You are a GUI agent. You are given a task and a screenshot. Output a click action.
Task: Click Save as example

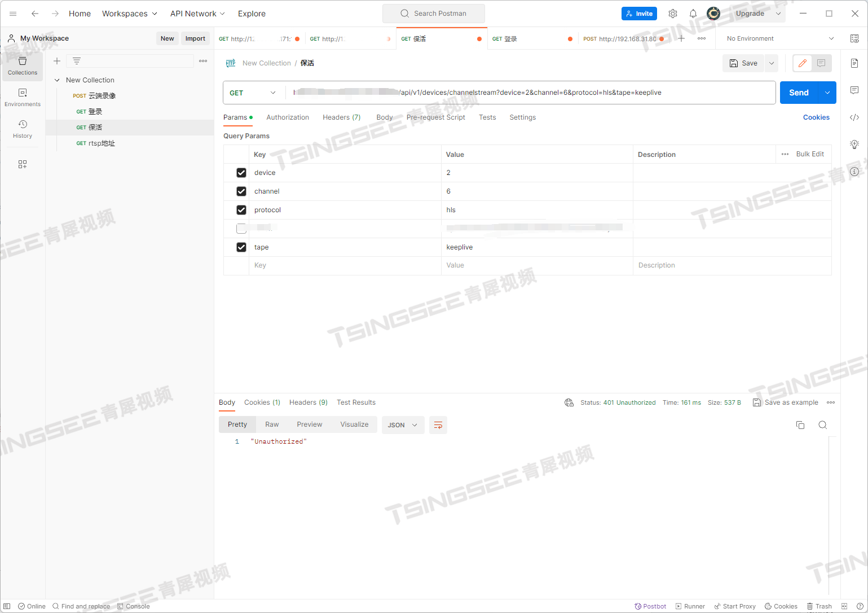786,402
